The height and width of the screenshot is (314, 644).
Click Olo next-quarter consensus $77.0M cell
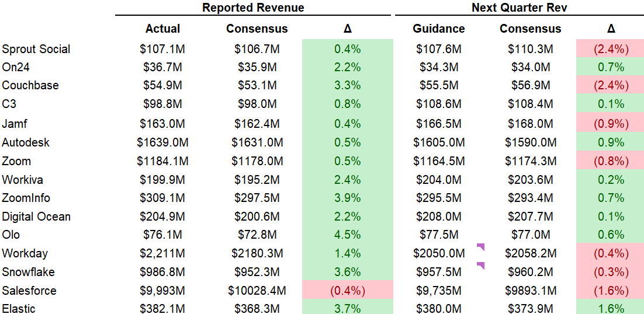click(x=531, y=235)
